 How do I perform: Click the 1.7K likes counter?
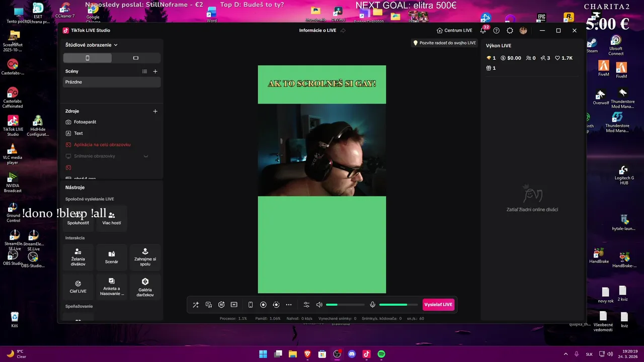tap(563, 58)
